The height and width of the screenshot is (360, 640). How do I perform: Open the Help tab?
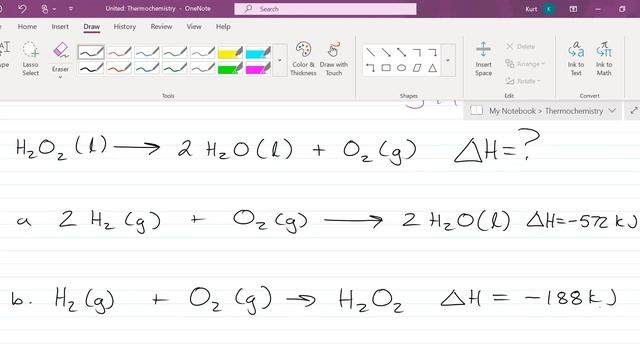[223, 27]
